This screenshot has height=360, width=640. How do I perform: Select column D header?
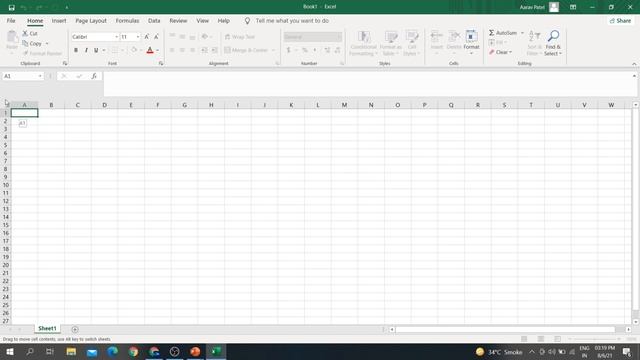104,105
